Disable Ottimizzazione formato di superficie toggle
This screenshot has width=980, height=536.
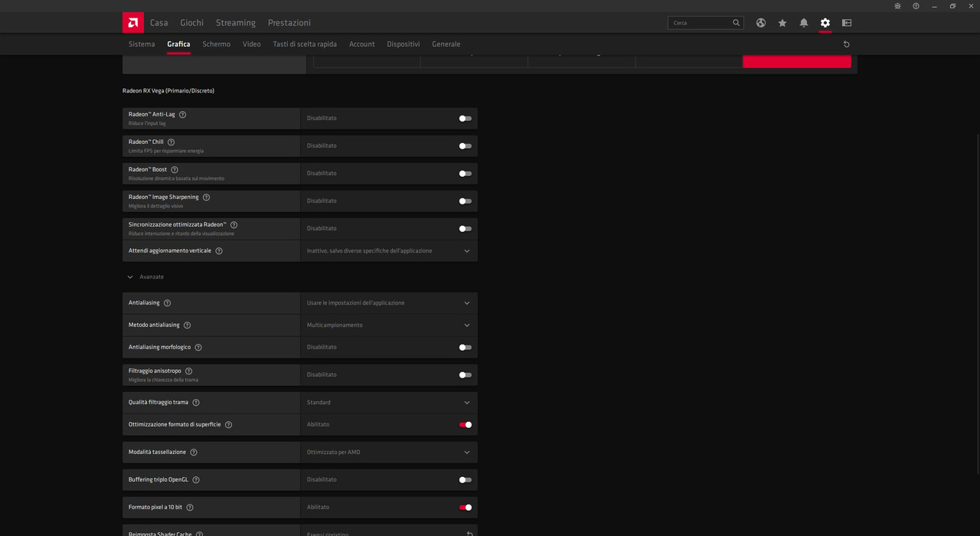pyautogui.click(x=465, y=425)
